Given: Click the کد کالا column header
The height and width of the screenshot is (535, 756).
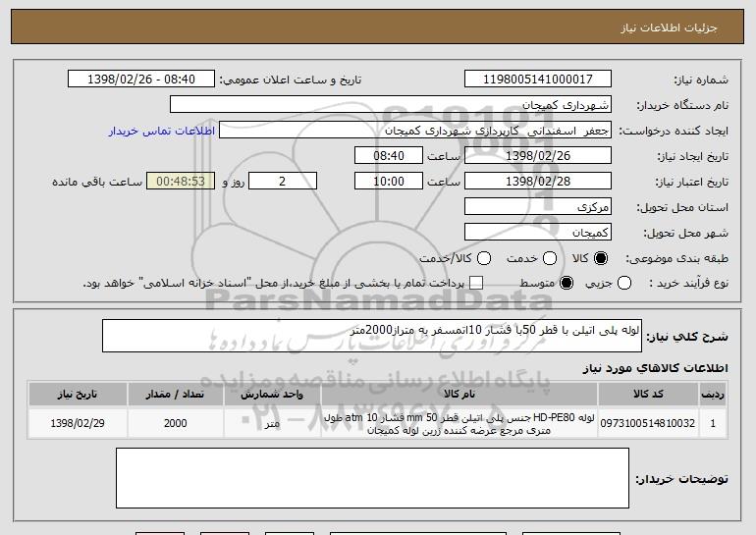Looking at the screenshot, I should point(648,395).
